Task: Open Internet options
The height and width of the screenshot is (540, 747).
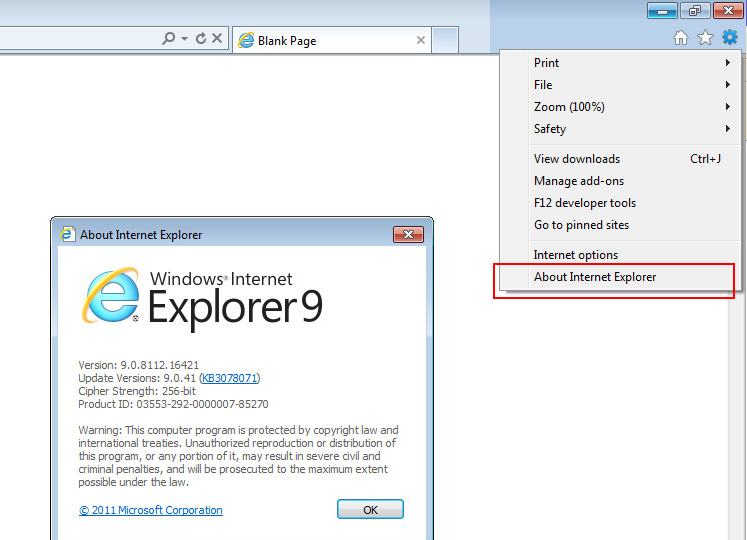Action: click(635, 255)
